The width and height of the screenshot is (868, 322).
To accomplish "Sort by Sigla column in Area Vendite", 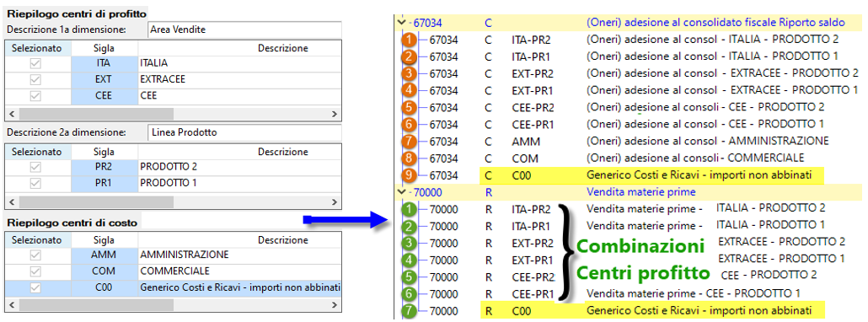I will [x=104, y=48].
